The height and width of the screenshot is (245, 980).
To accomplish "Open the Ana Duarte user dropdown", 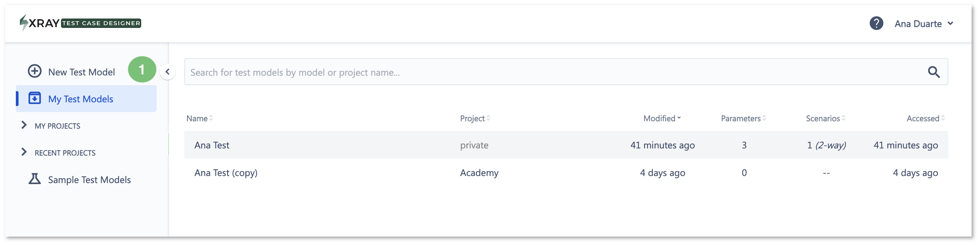I will pyautogui.click(x=924, y=24).
